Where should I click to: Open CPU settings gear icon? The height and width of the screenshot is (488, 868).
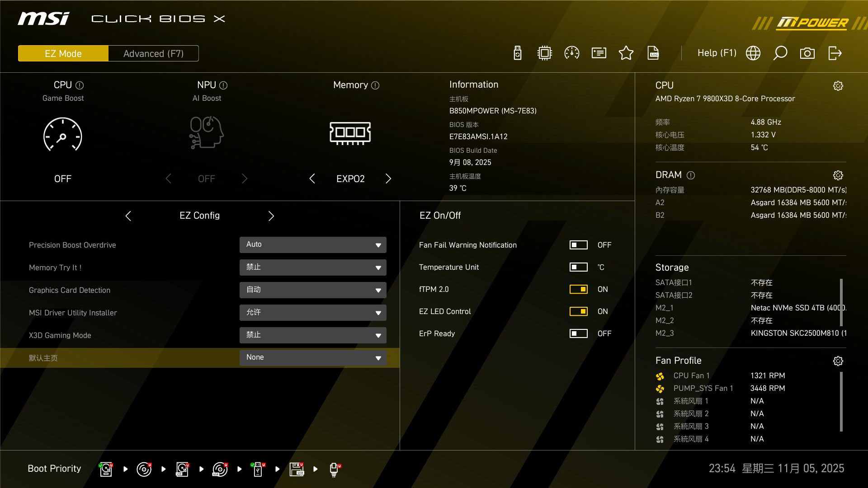(838, 85)
